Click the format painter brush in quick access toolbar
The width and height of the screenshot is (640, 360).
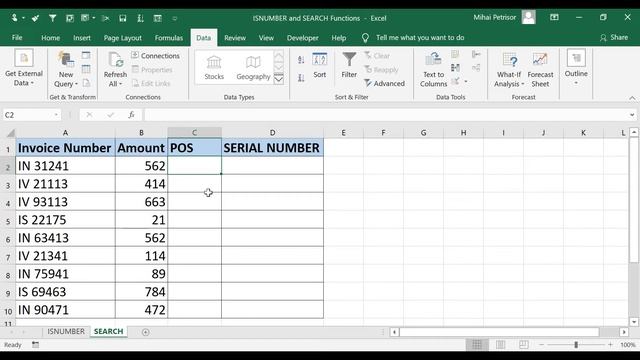(35, 18)
